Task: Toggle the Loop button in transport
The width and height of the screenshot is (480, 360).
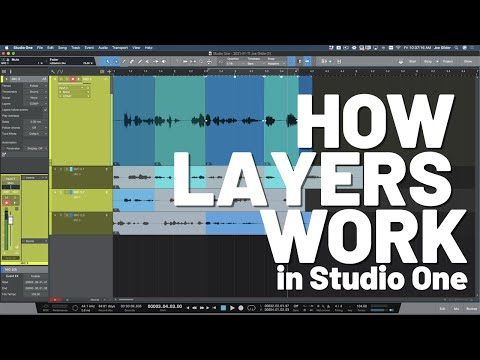Action: point(251,308)
